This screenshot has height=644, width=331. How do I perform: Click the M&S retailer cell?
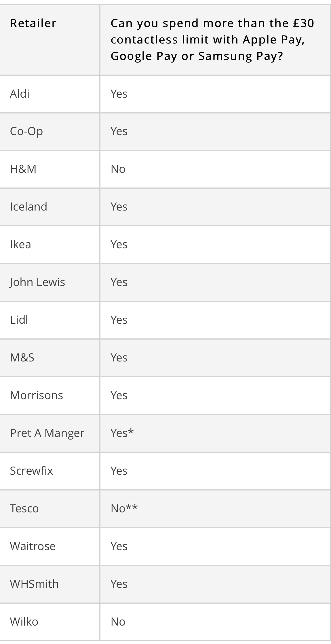pos(22,357)
